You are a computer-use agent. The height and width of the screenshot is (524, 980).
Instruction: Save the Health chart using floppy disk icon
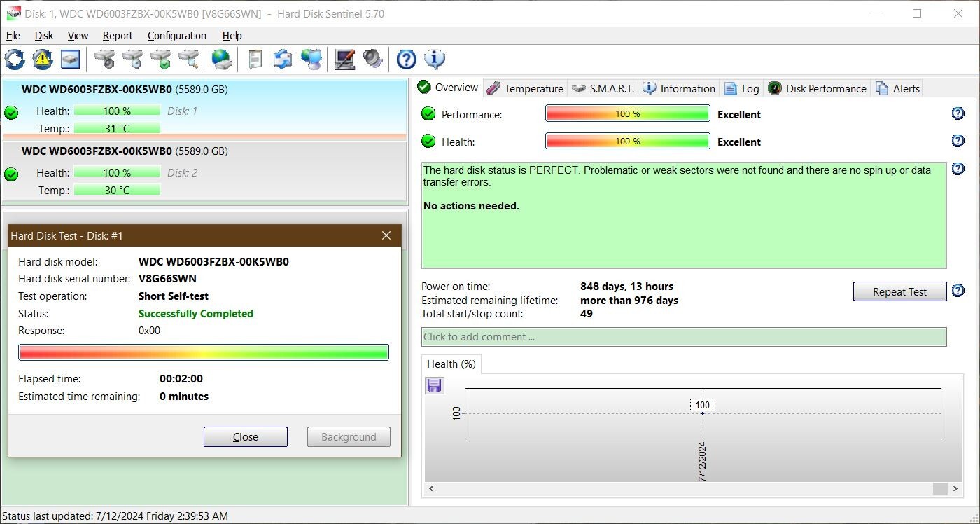[x=434, y=385]
